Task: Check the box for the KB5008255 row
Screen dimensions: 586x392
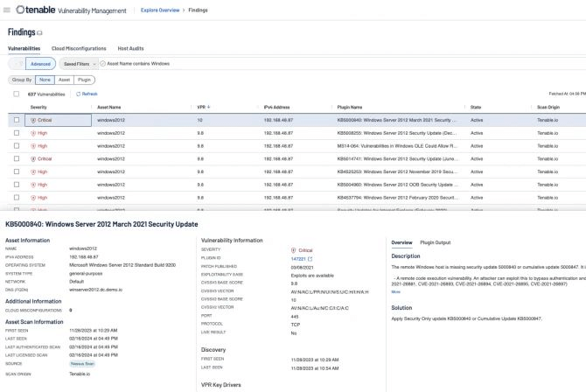Action: pyautogui.click(x=17, y=133)
